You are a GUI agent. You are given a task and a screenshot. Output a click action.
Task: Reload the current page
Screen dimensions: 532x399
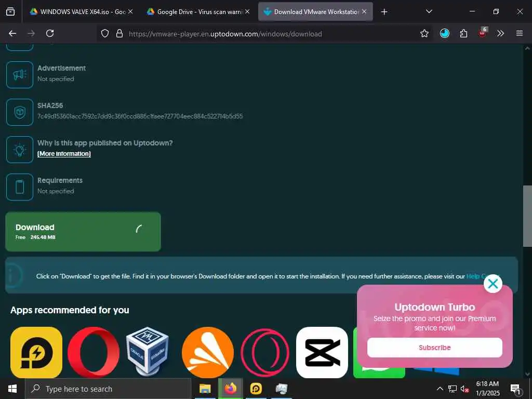click(50, 33)
